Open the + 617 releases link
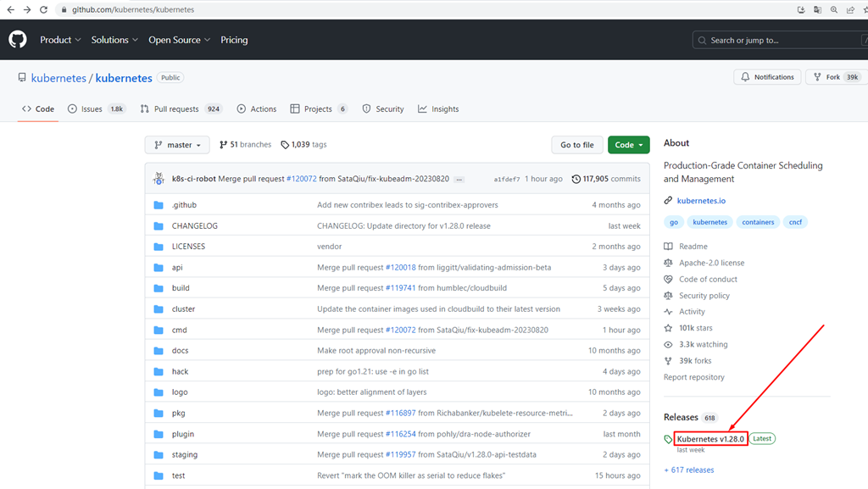This screenshot has width=868, height=489. (x=688, y=470)
